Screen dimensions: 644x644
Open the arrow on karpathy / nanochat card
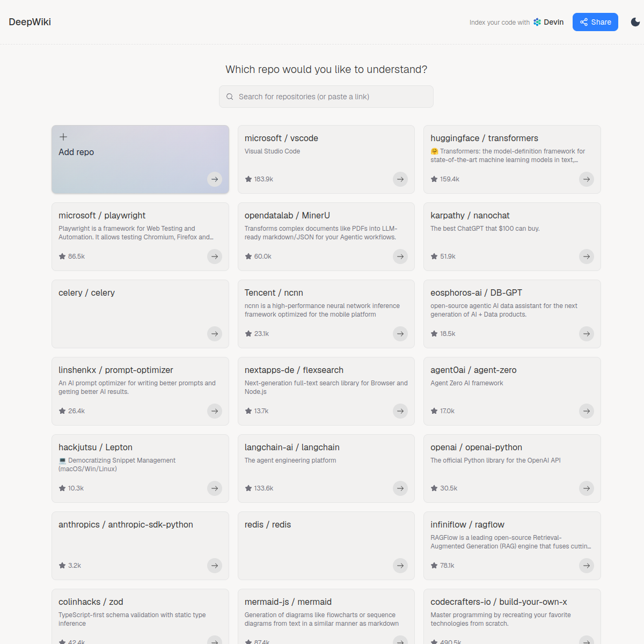(x=587, y=257)
